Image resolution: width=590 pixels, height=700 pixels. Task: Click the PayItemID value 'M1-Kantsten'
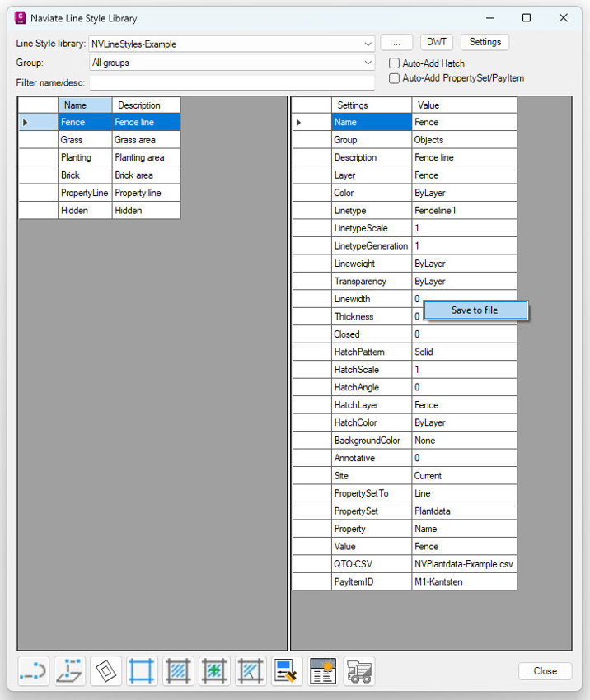[x=465, y=581]
